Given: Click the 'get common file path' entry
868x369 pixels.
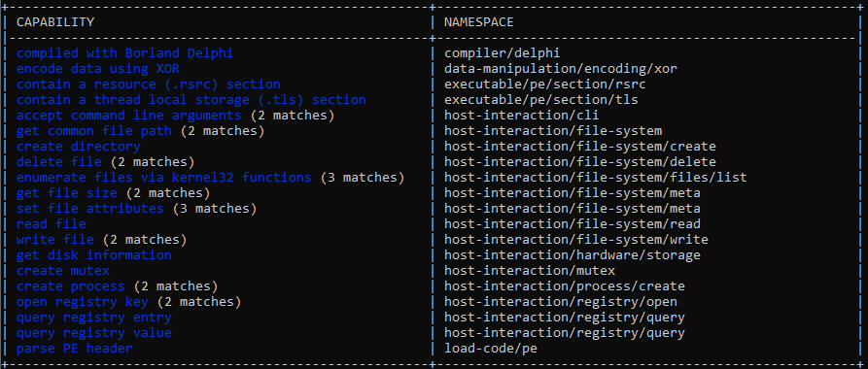Looking at the screenshot, I should coord(94,131).
